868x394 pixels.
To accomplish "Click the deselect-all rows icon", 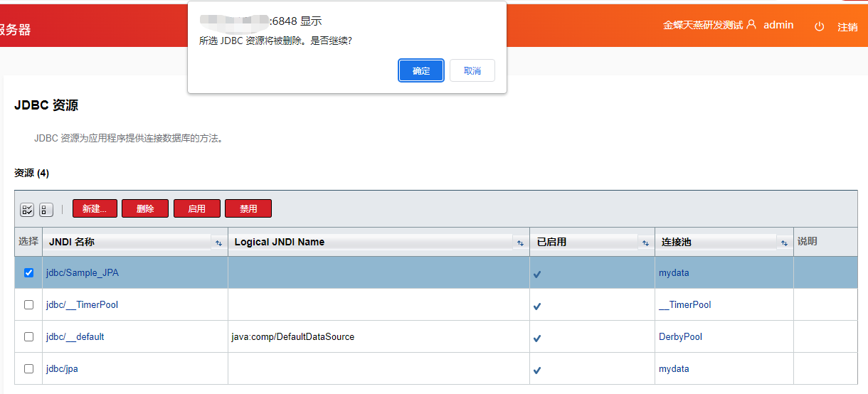I will click(x=46, y=210).
